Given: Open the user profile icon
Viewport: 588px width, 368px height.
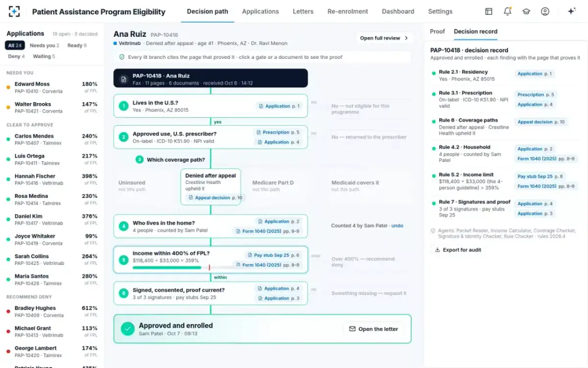Looking at the screenshot, I should coord(545,11).
